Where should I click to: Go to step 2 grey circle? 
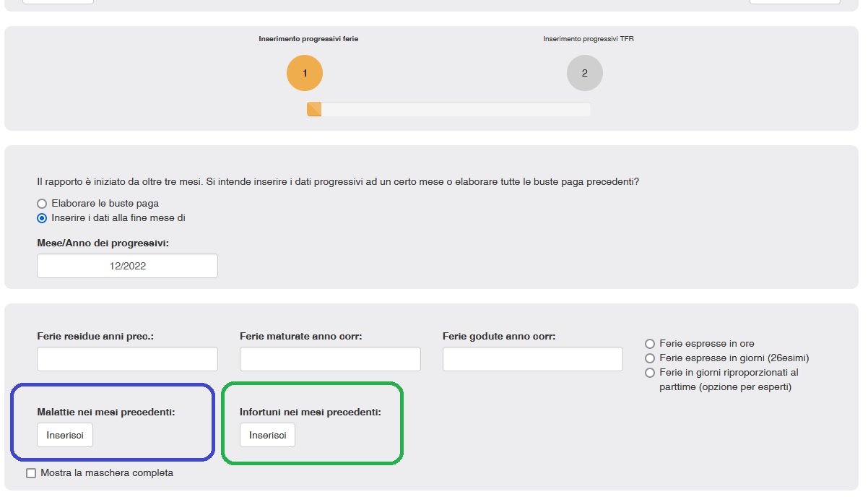coord(584,73)
